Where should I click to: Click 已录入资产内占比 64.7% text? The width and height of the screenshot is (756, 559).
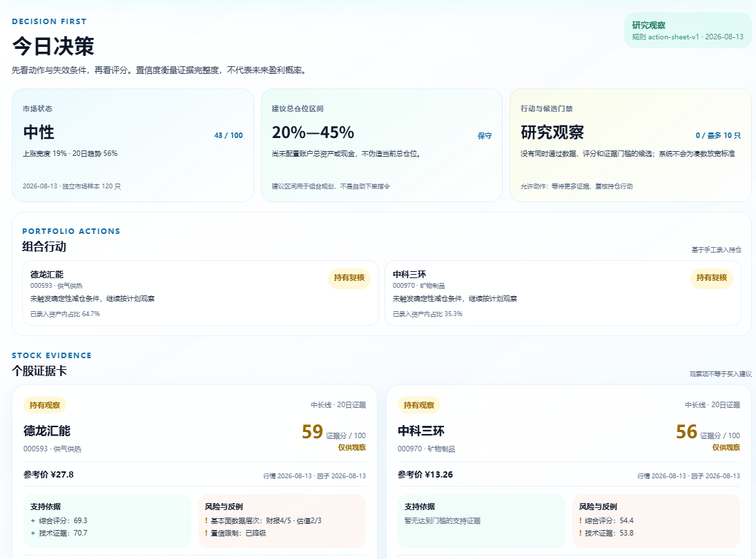tap(65, 314)
